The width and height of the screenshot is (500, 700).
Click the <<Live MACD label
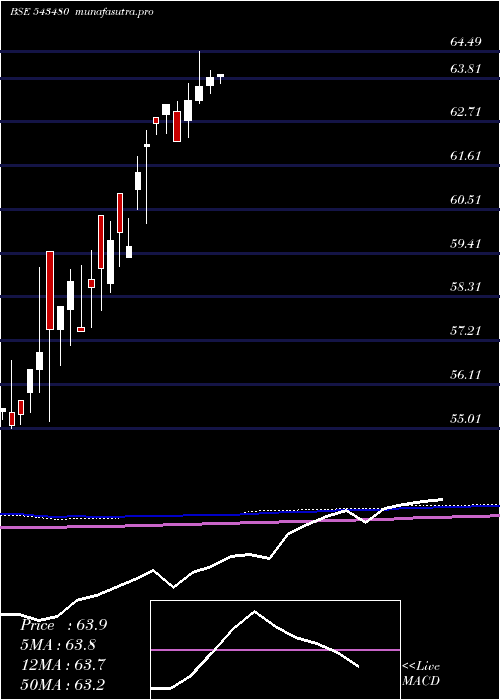pos(421,673)
